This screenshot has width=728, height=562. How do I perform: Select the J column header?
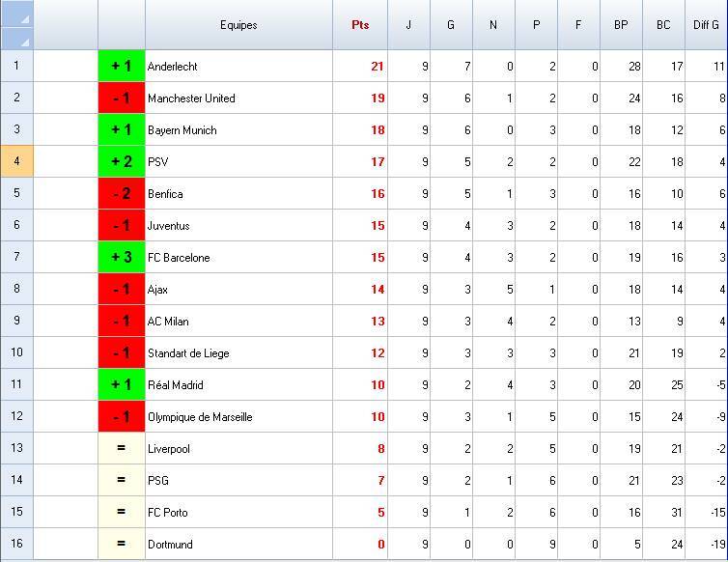coord(408,25)
